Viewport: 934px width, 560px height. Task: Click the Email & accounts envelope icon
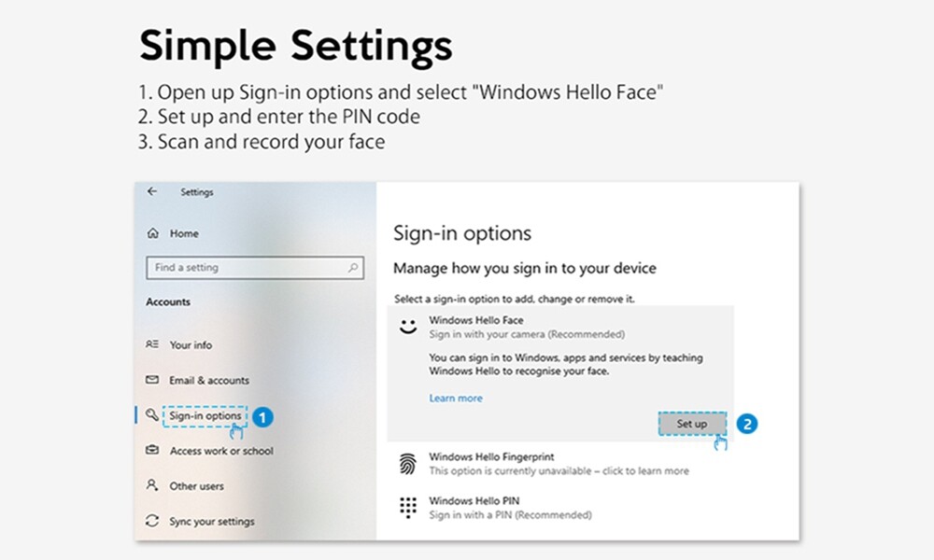[153, 380]
